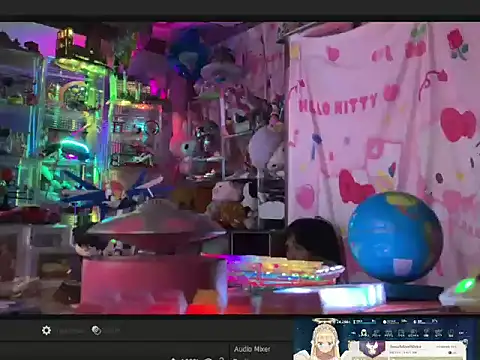Select the Audio Mixer panel title
480x360 pixels.
(x=252, y=349)
